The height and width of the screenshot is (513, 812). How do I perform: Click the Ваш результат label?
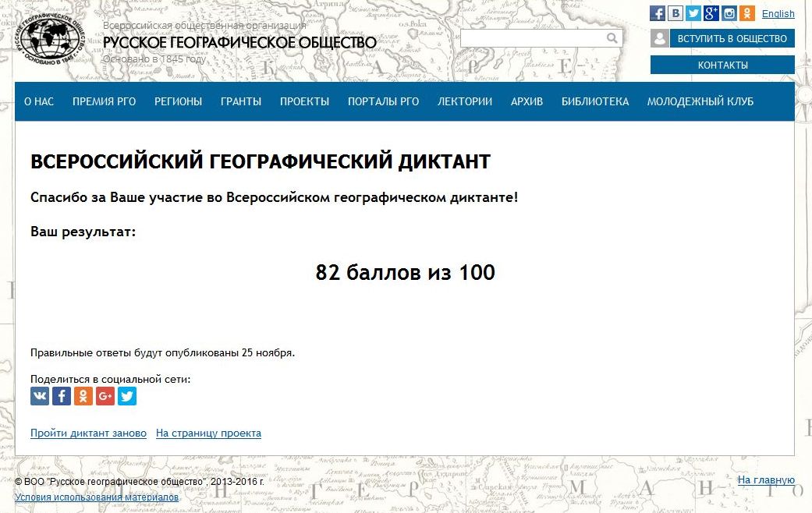83,232
